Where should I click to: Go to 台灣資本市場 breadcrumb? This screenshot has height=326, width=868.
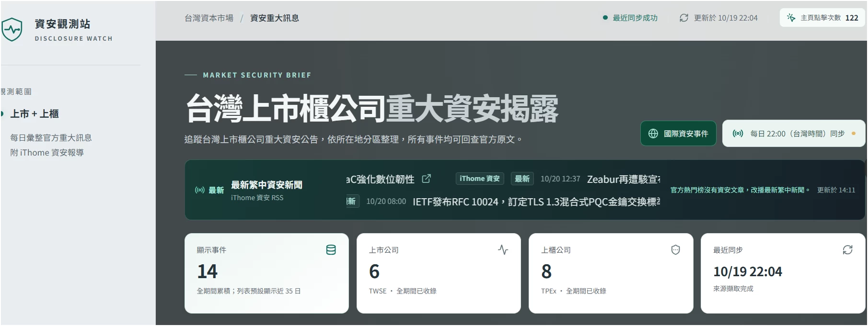pyautogui.click(x=209, y=18)
